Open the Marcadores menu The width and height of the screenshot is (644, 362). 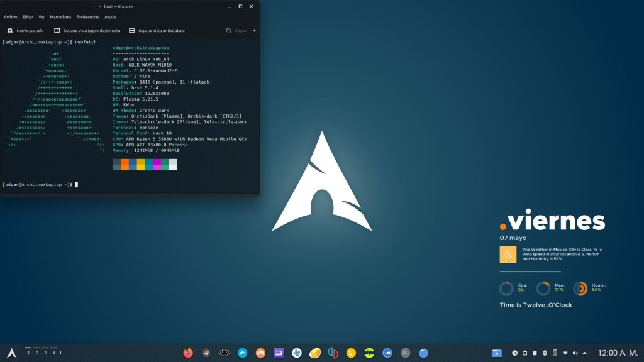[x=60, y=17]
